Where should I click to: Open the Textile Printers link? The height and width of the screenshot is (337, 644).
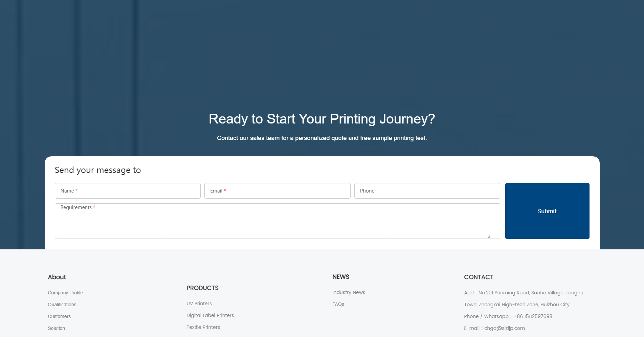pyautogui.click(x=203, y=327)
